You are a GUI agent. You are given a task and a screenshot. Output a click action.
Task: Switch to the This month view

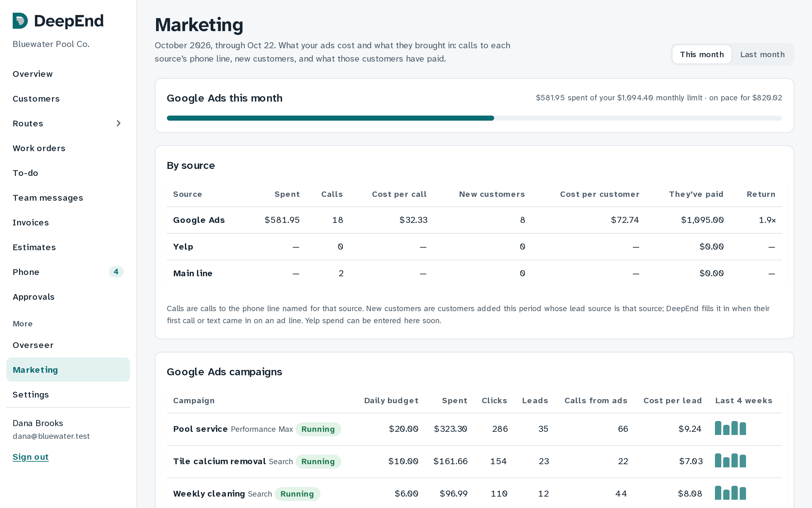tap(702, 54)
